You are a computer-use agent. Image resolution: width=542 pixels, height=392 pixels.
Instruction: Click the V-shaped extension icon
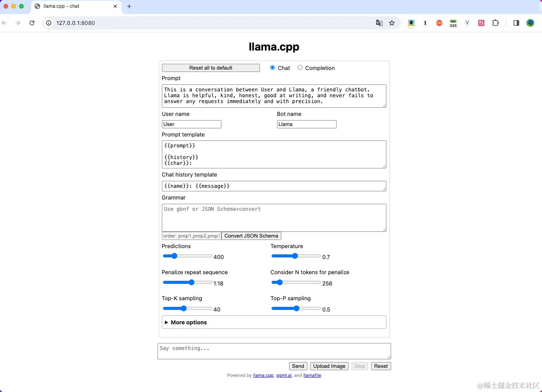coord(467,23)
